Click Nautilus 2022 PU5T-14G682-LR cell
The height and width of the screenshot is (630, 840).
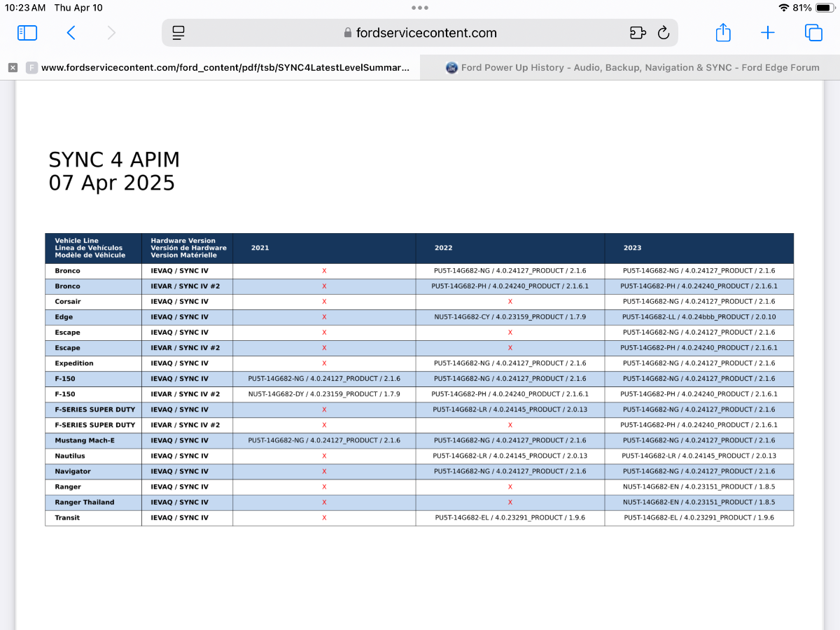point(510,456)
